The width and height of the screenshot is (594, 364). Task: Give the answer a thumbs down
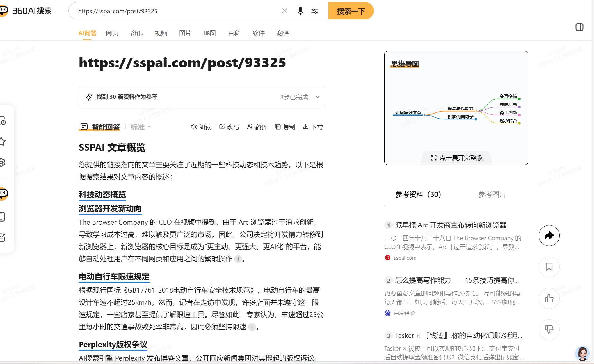(x=549, y=329)
